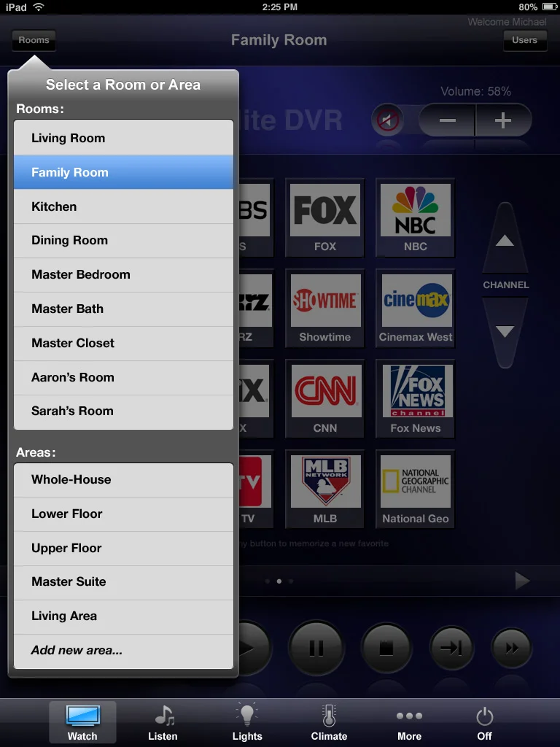
Task: Select the highlighted Family Room entry
Action: [123, 172]
